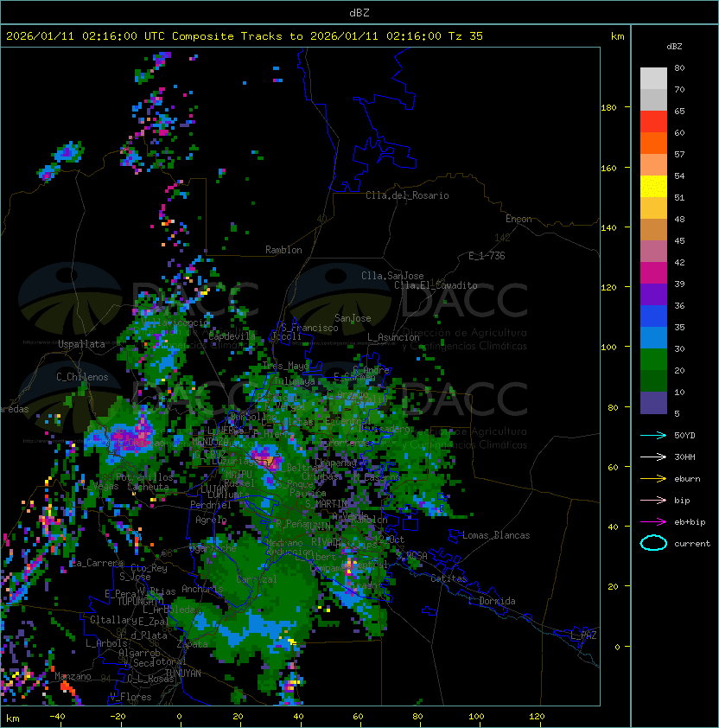The height and width of the screenshot is (728, 719).
Task: Pick the slate swatch between 10 and 5
Action: click(x=653, y=403)
